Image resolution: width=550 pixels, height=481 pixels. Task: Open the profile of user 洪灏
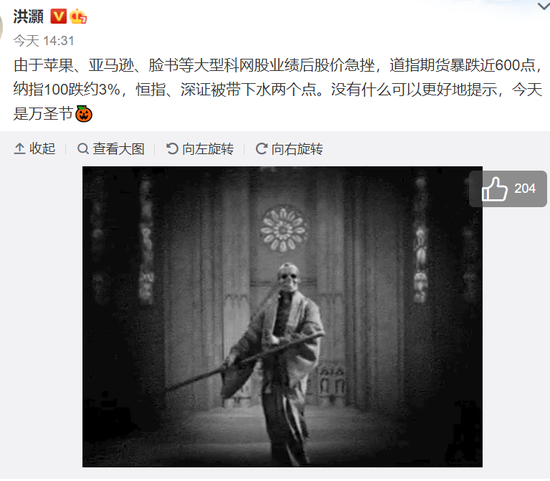point(28,16)
